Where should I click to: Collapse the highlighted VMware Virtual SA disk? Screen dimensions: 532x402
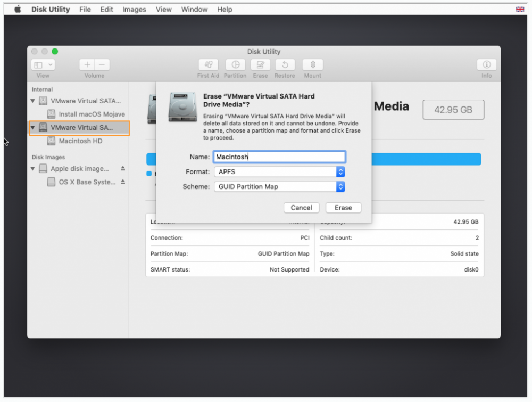point(33,128)
